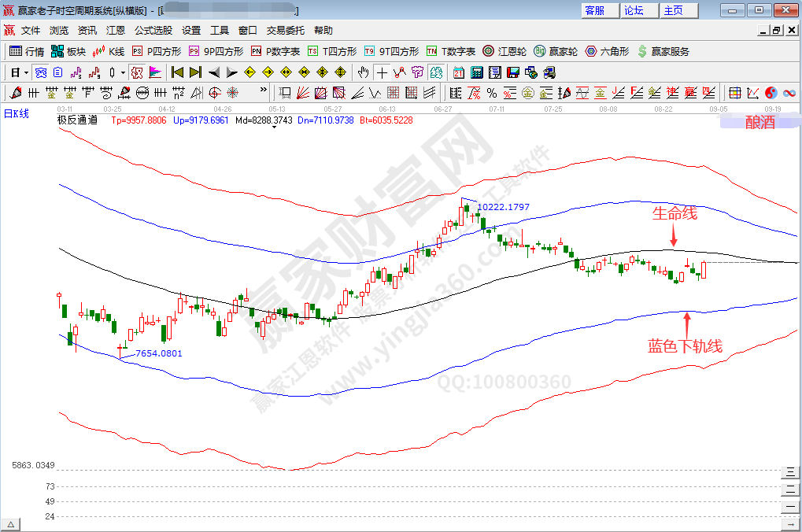Jump to first bar with skip-start icon
The width and height of the screenshot is (802, 532).
click(177, 72)
